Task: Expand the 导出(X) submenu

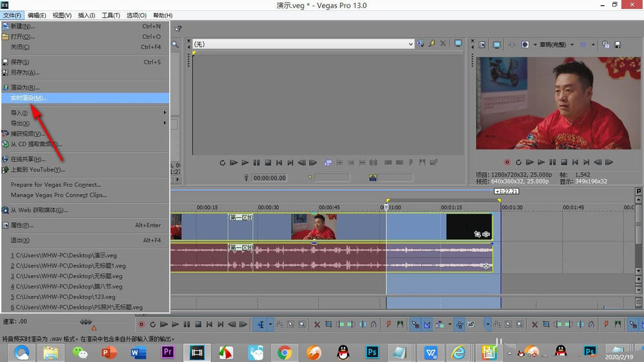Action: [85, 123]
